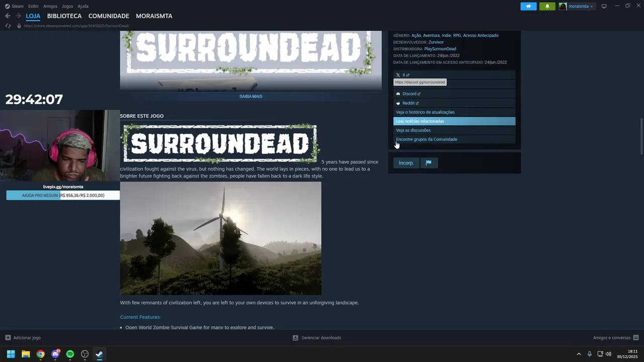Go back with the left arrow icon

tap(8, 16)
